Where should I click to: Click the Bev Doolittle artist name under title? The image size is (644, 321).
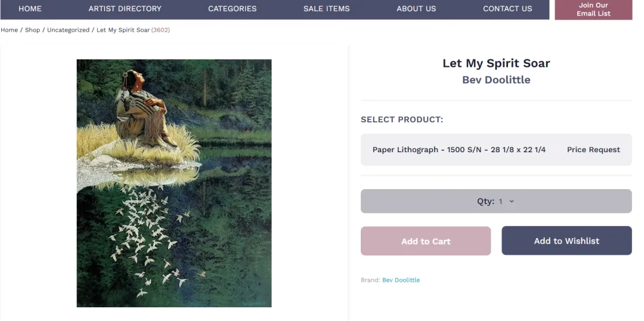tap(496, 80)
